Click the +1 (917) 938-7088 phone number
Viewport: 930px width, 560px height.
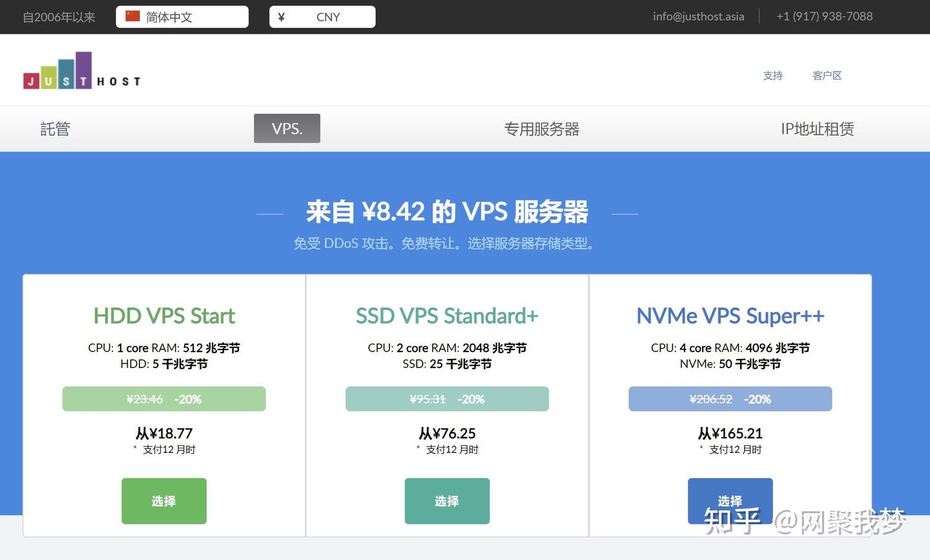click(x=824, y=17)
